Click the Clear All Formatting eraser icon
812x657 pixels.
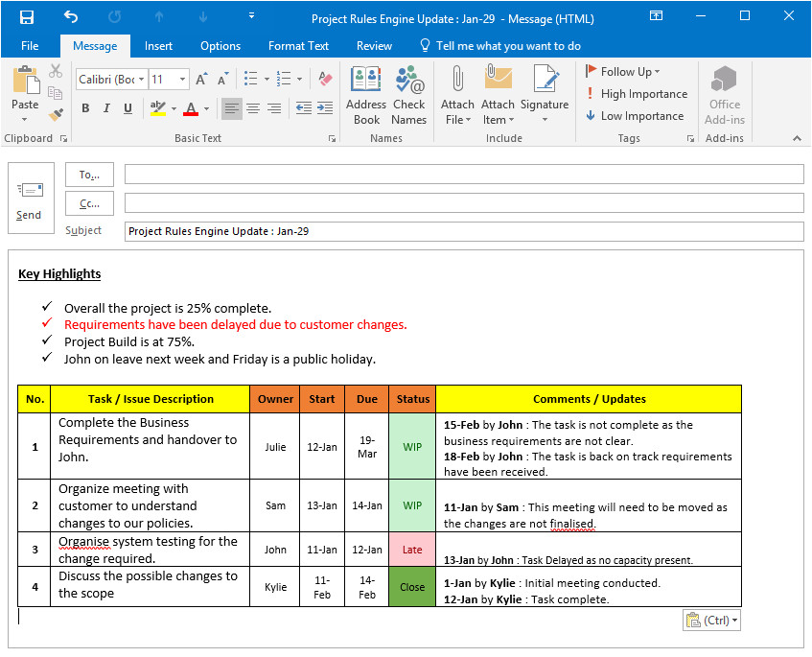point(324,80)
